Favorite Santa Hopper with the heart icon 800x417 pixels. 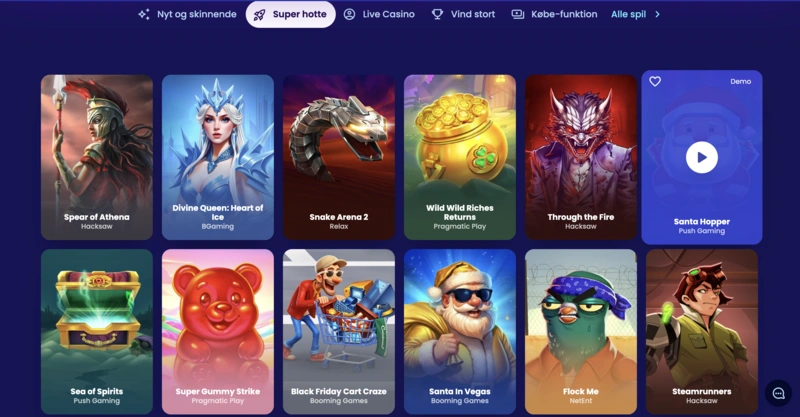pyautogui.click(x=655, y=81)
